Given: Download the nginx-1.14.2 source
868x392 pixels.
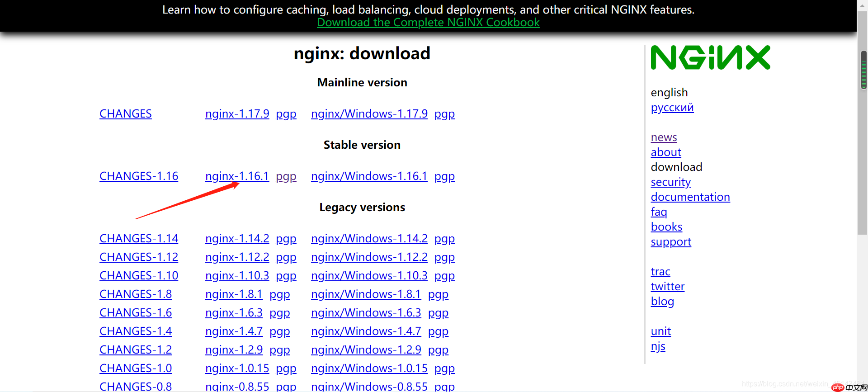Looking at the screenshot, I should (237, 238).
